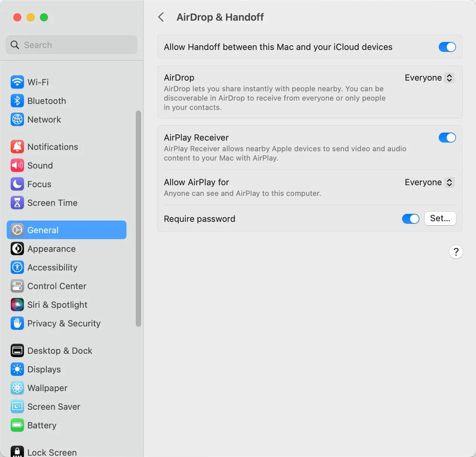Open Screen Time label in sidebar
Image resolution: width=476 pixels, height=457 pixels.
point(52,203)
